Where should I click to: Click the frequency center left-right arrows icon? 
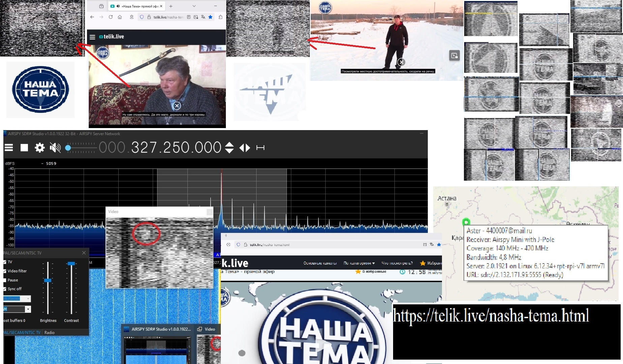tap(245, 148)
